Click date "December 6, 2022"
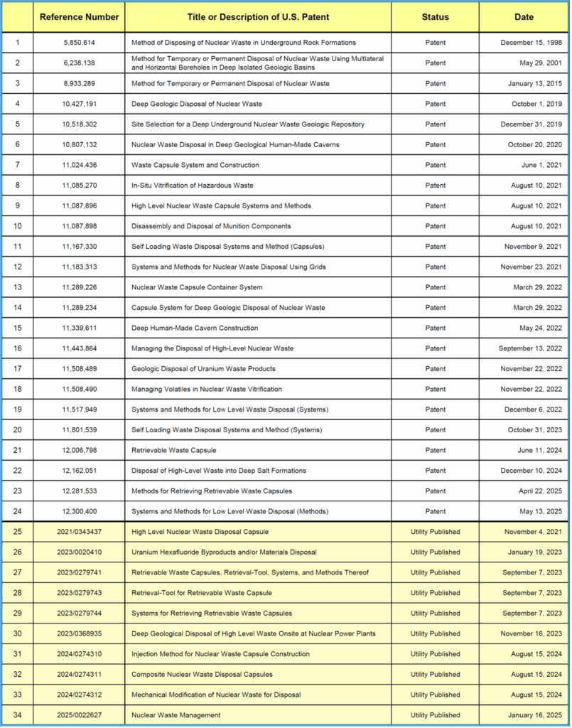Screen dimensions: 572x728 click(533, 409)
